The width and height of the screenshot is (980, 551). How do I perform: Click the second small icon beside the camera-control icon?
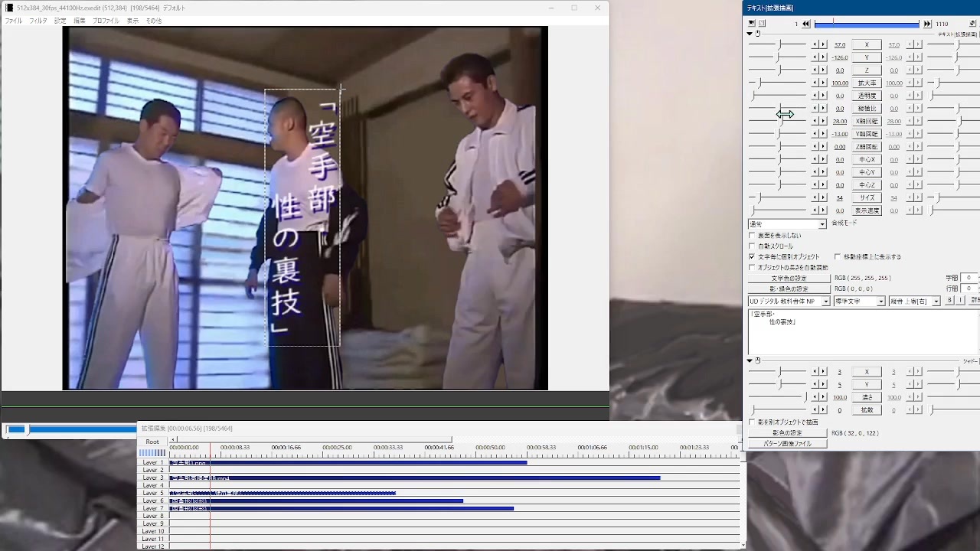[x=762, y=24]
